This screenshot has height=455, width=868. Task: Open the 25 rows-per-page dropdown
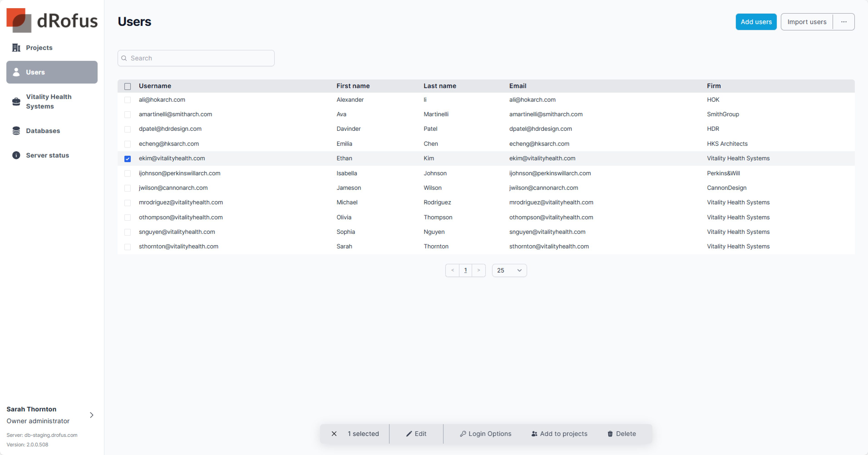[x=509, y=270]
